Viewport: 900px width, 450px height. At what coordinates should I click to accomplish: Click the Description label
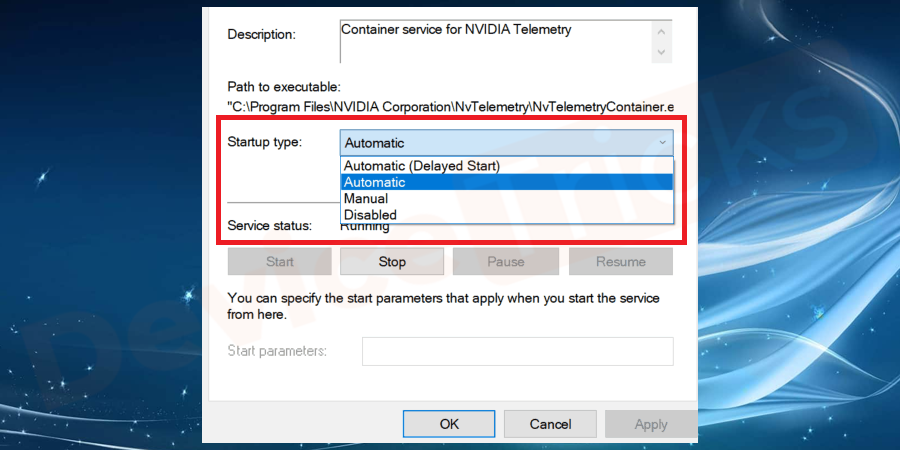[262, 34]
